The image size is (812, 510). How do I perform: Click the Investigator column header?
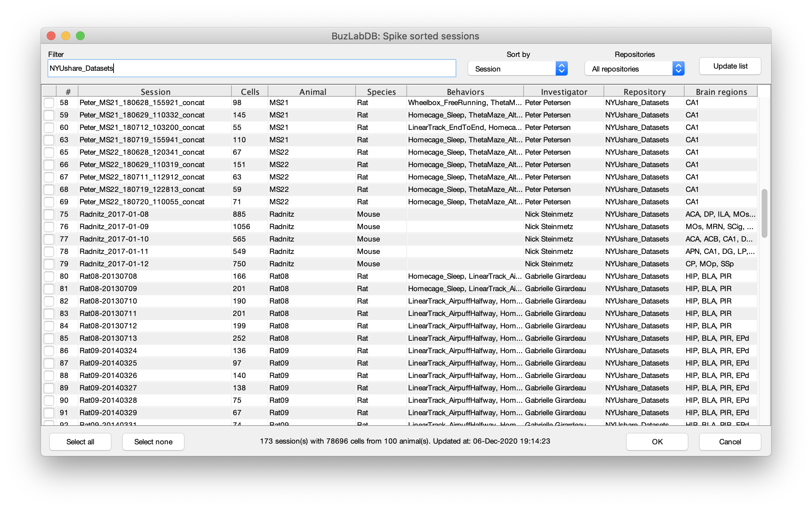click(x=564, y=92)
